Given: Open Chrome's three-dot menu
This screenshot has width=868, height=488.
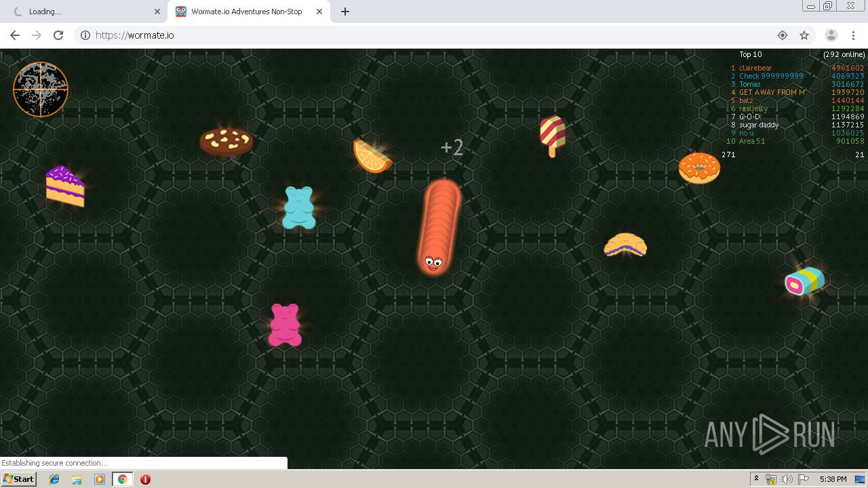Looking at the screenshot, I should tap(853, 35).
